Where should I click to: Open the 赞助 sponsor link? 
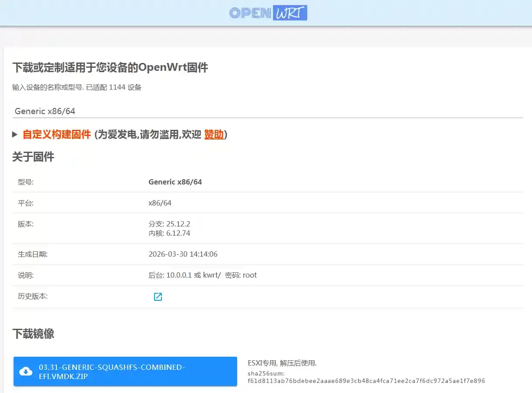pos(214,135)
